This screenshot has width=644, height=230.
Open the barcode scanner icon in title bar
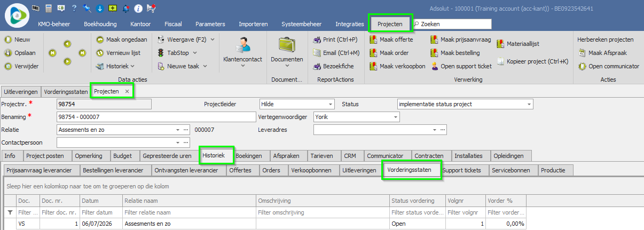click(x=36, y=8)
